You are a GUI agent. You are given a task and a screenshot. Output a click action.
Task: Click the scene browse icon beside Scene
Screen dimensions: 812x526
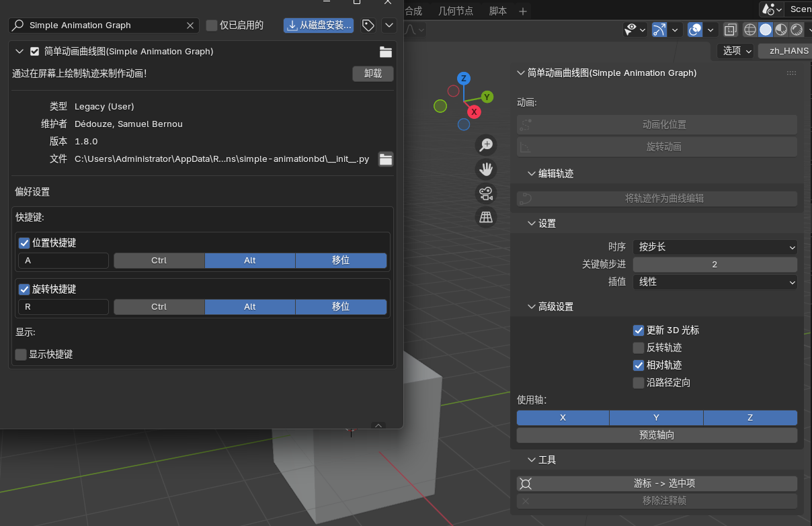coord(772,9)
